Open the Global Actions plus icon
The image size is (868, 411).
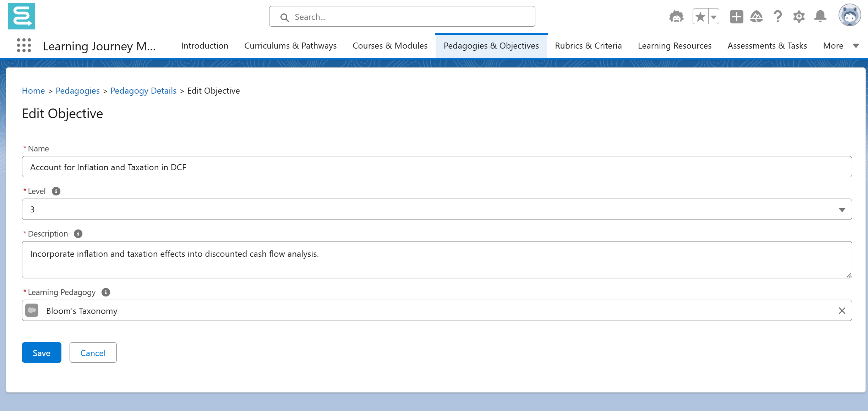[x=736, y=17]
